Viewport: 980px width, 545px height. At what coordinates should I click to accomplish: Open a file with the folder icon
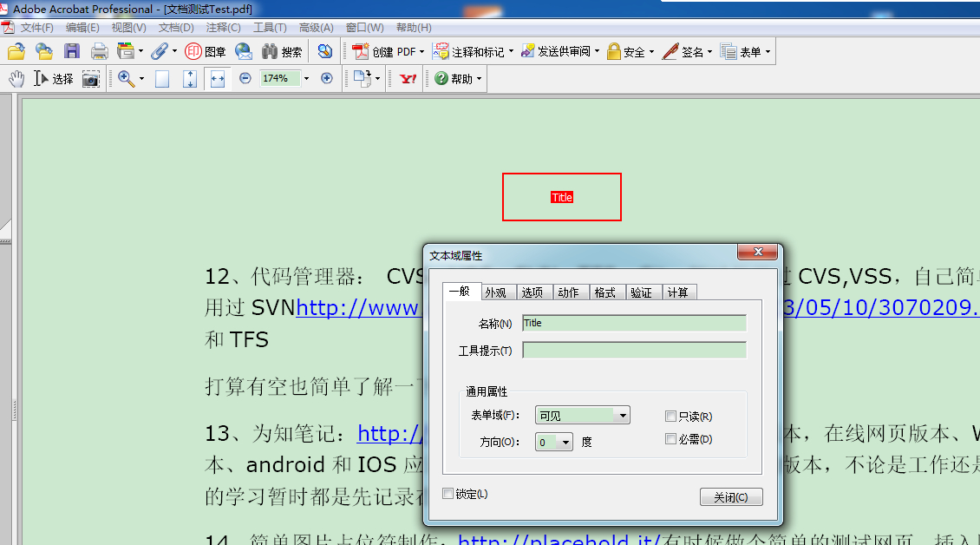point(16,51)
